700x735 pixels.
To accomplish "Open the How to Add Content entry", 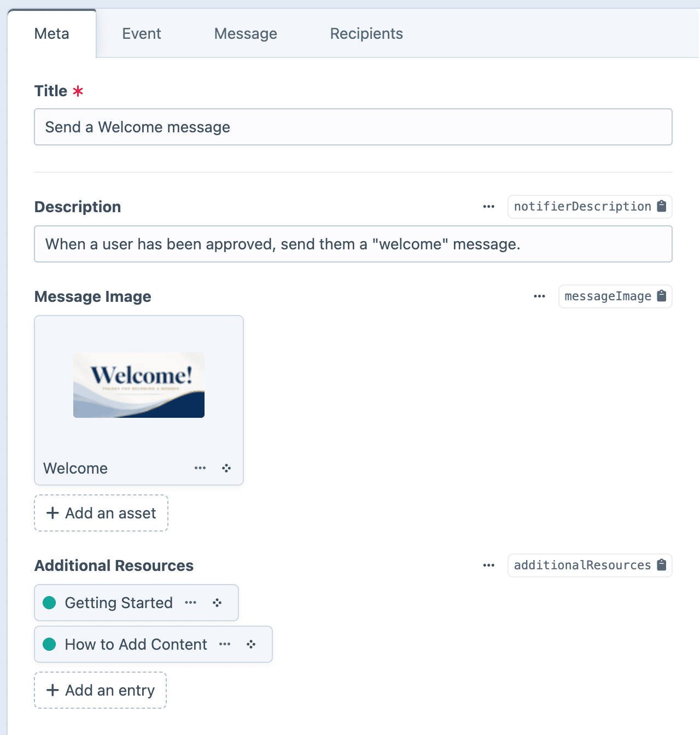I will (x=136, y=644).
